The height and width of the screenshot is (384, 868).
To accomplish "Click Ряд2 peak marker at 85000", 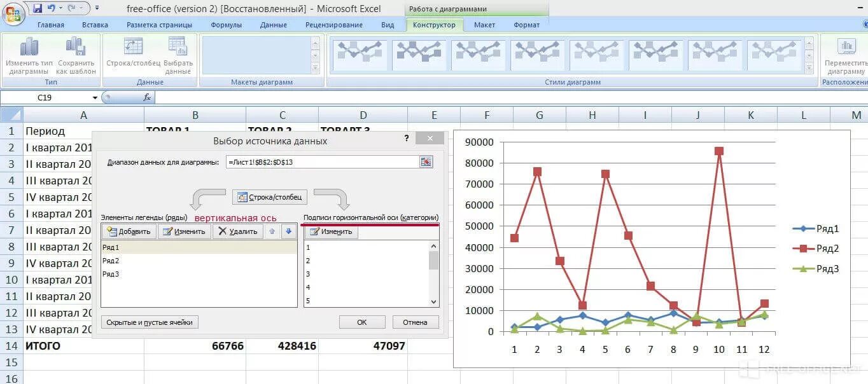I will [718, 151].
